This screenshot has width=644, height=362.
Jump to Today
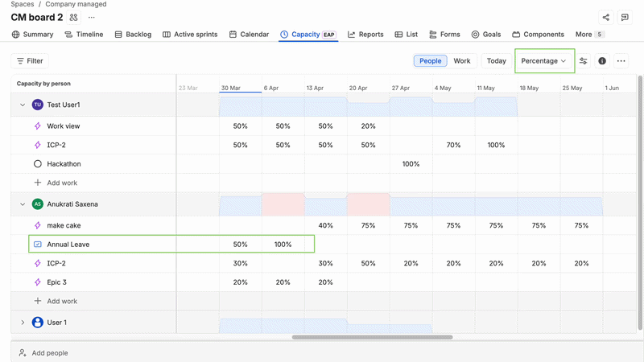496,61
